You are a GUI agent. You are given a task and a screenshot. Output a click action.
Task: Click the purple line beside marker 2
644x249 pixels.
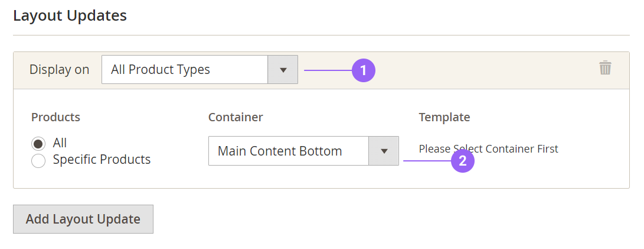tap(426, 160)
